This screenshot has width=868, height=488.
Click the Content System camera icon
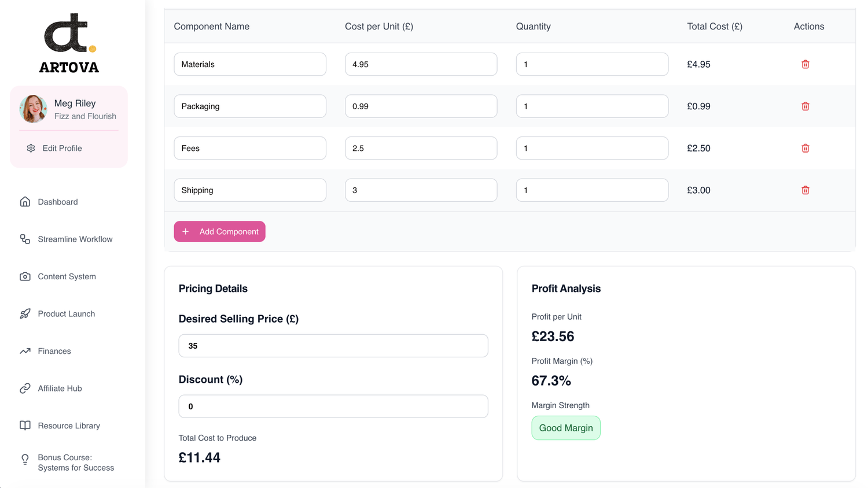tap(25, 276)
